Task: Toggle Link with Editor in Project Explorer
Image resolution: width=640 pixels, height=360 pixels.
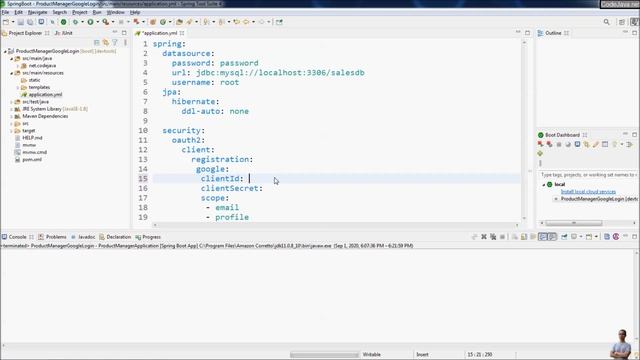Action: [x=106, y=42]
